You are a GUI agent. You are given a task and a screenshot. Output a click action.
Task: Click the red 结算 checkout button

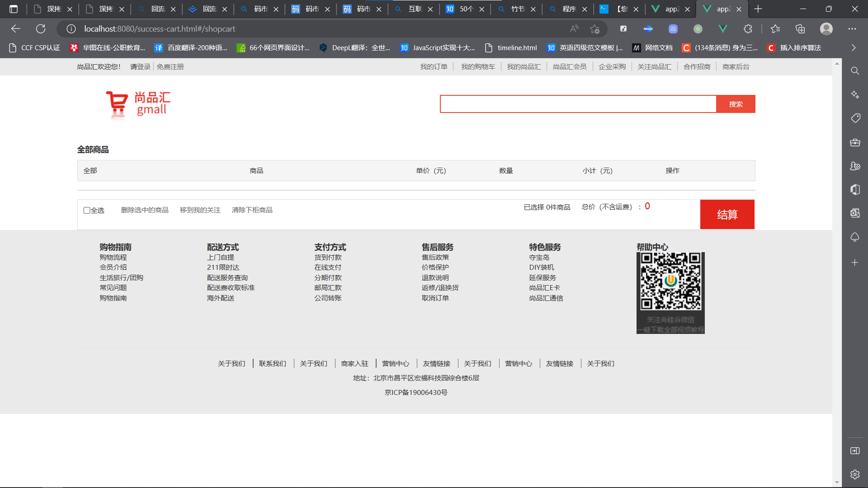tap(727, 215)
